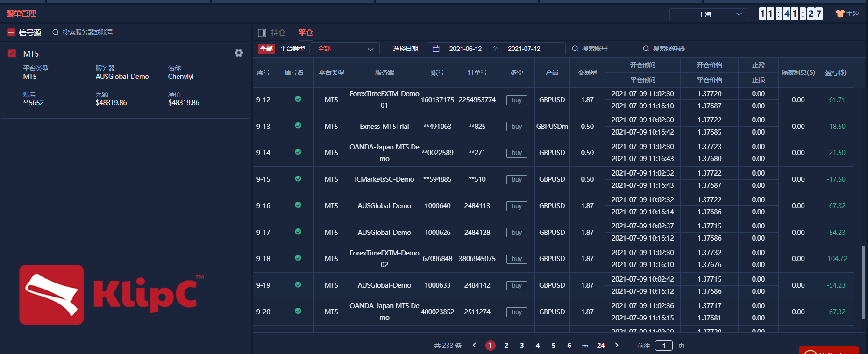Go to page 3

point(522,346)
